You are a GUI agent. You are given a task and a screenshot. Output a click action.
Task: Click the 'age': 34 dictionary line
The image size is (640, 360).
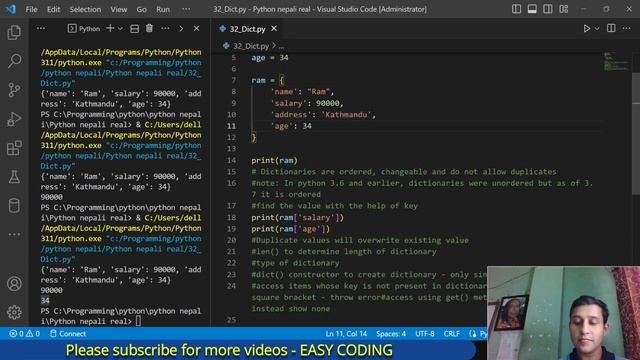point(291,126)
